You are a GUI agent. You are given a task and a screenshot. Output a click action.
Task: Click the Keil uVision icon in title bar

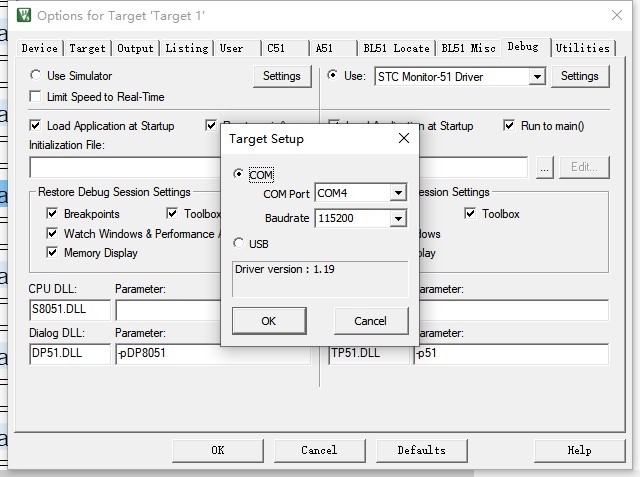[24, 16]
